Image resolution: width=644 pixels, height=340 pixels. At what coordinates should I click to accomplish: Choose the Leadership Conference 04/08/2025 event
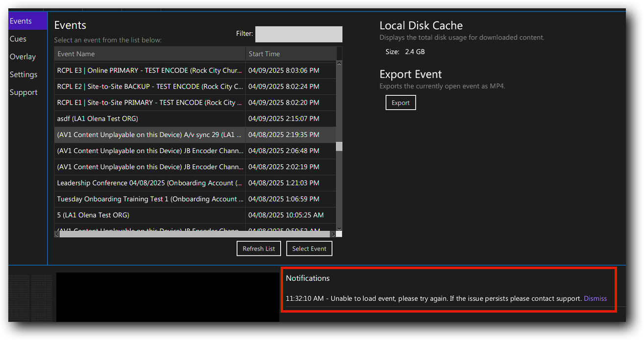click(149, 183)
